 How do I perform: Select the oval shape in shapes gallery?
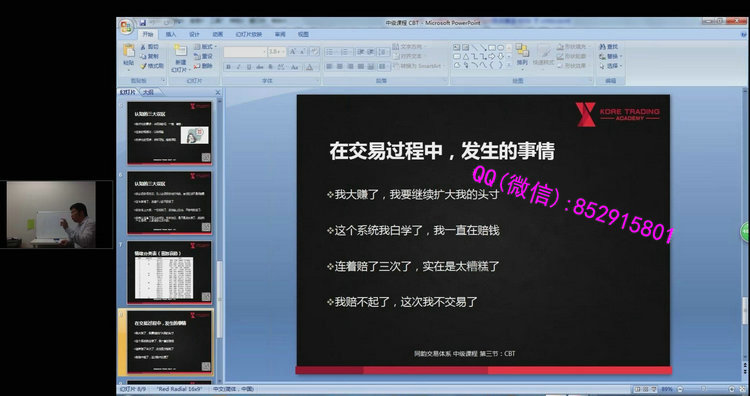tap(500, 47)
